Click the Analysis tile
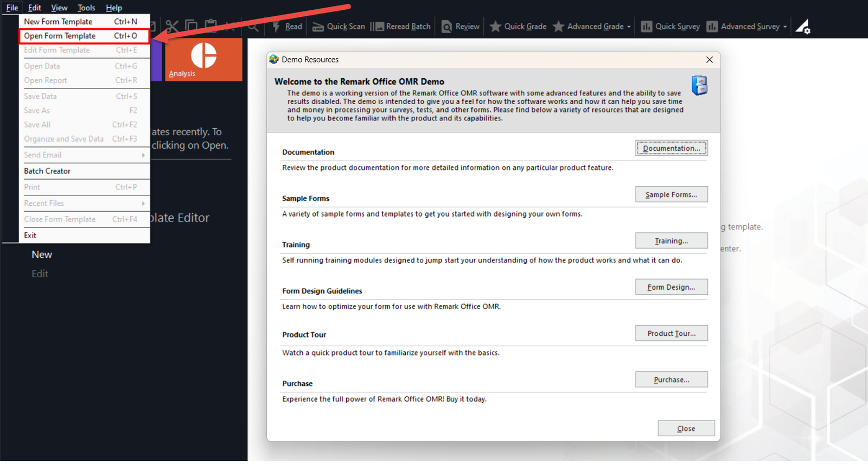 203,60
